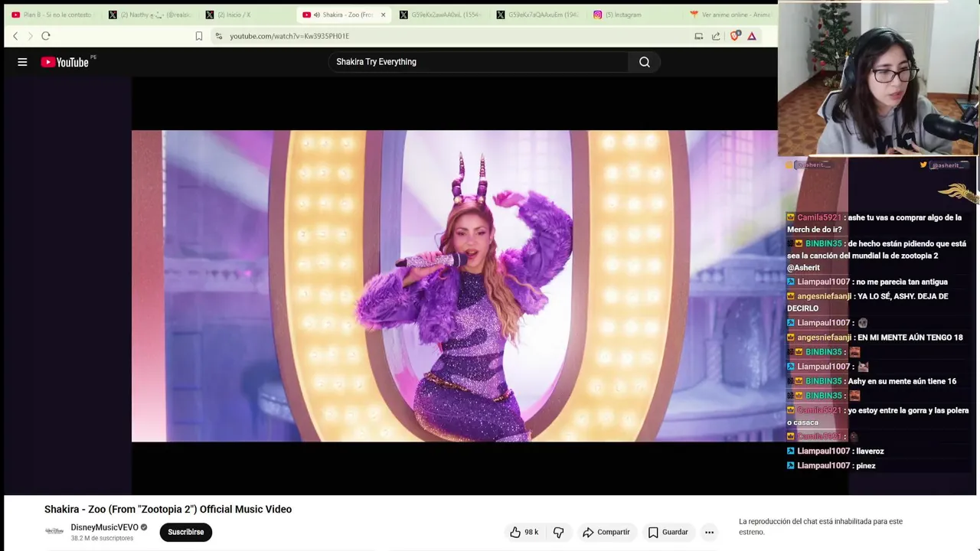Switch to the G59eKx2awAA0xiL X tab
980x551 pixels.
pos(440,15)
